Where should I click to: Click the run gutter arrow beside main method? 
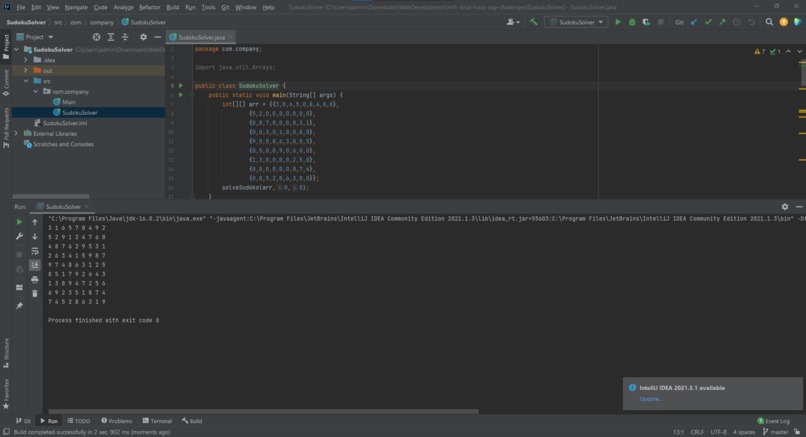pos(180,95)
